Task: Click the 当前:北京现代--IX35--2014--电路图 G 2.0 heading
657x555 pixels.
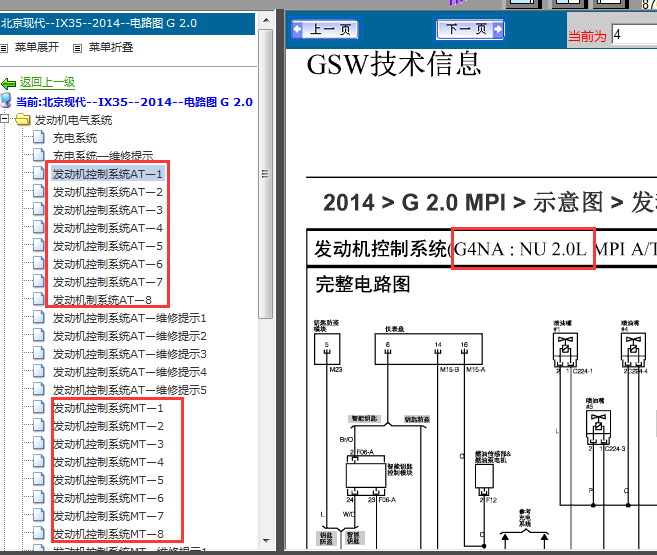Action: pyautogui.click(x=135, y=102)
